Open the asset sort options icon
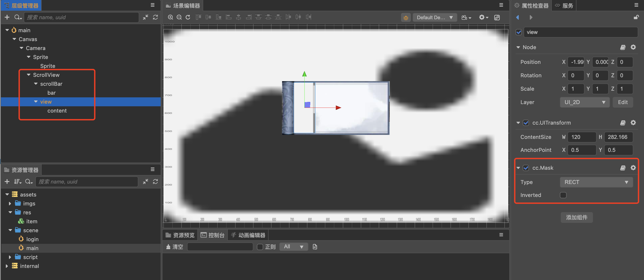The image size is (644, 280). click(x=17, y=182)
